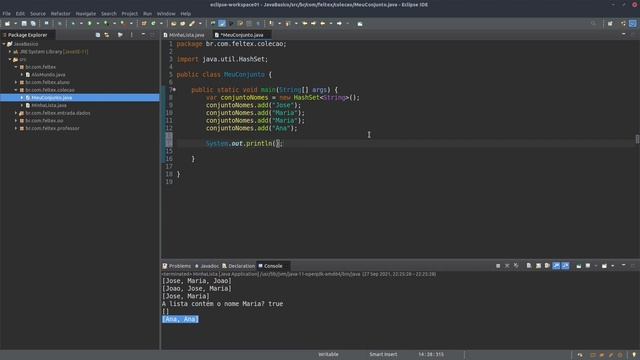Open the Source menu

click(38, 13)
